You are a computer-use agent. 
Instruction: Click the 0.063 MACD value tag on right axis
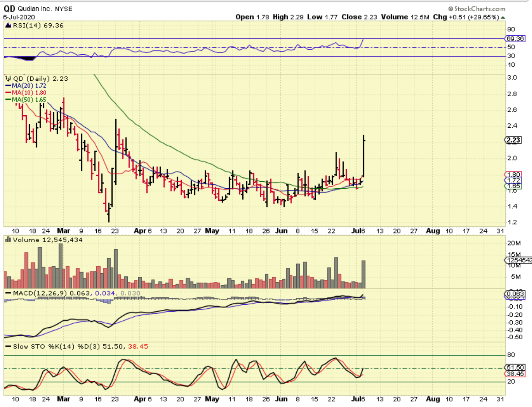tap(515, 294)
